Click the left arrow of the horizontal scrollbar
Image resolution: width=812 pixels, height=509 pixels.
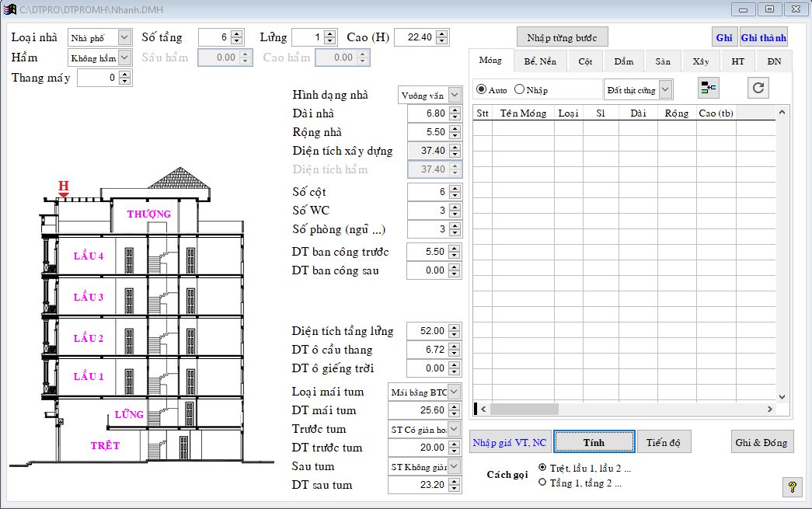point(483,409)
